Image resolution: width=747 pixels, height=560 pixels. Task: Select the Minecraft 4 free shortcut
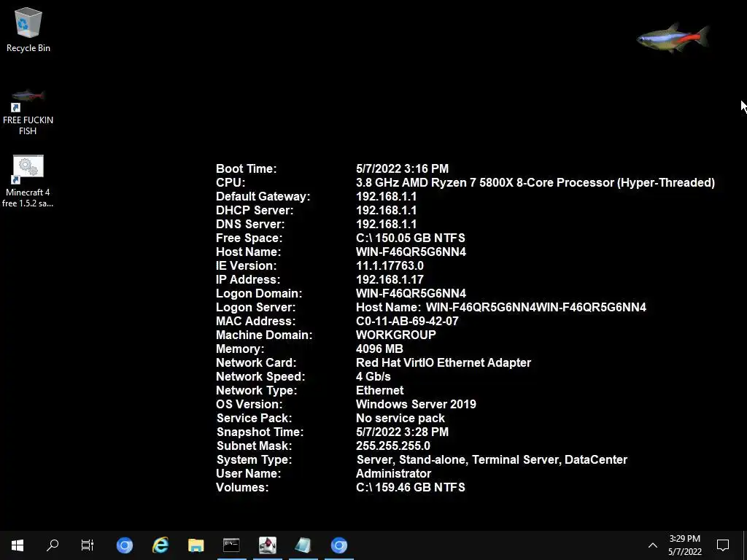28,181
